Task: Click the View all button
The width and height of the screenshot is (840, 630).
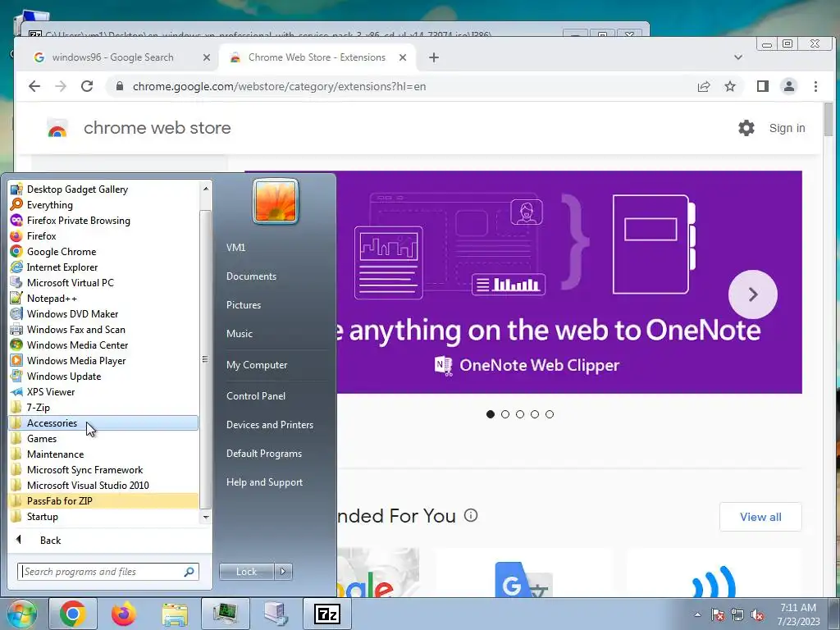Action: coord(760,517)
